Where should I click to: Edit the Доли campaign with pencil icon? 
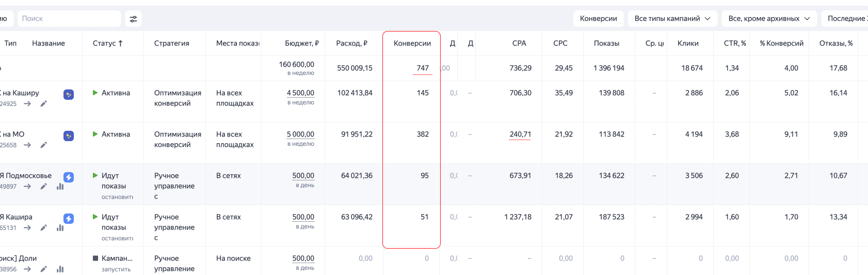click(44, 269)
